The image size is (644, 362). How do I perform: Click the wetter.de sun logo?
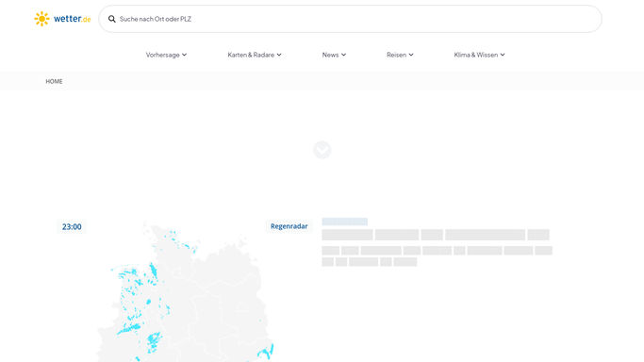(x=41, y=19)
